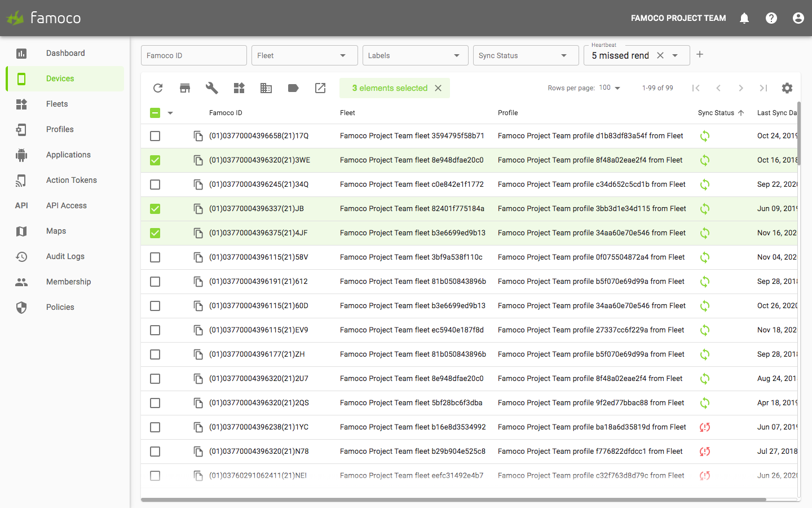
Task: Click the label tag toolbar icon
Action: pos(293,88)
